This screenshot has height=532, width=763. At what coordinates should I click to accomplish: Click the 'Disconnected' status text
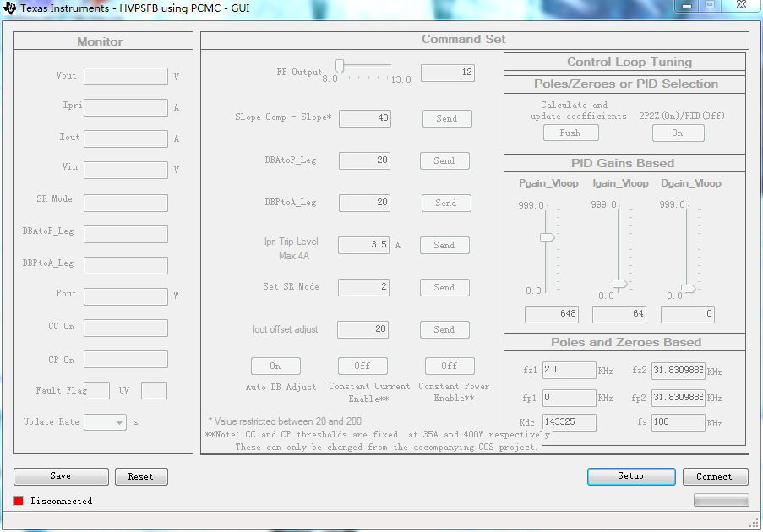click(x=62, y=501)
